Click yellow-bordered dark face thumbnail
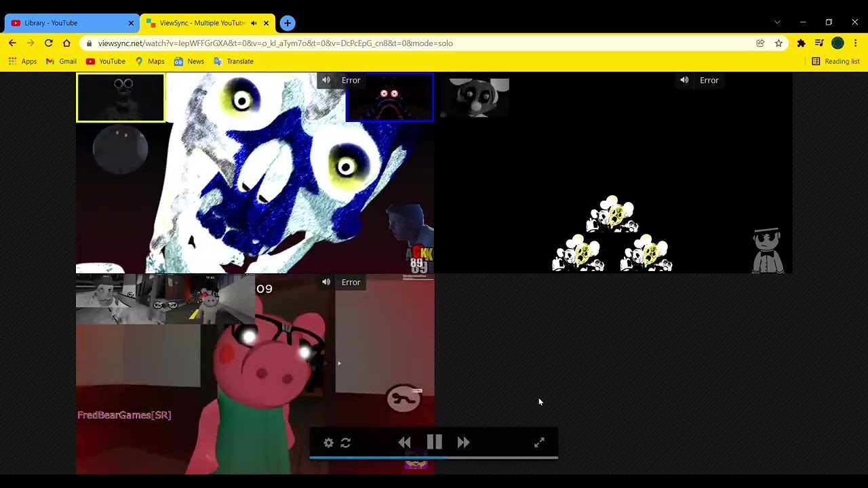868x488 pixels. [x=121, y=98]
